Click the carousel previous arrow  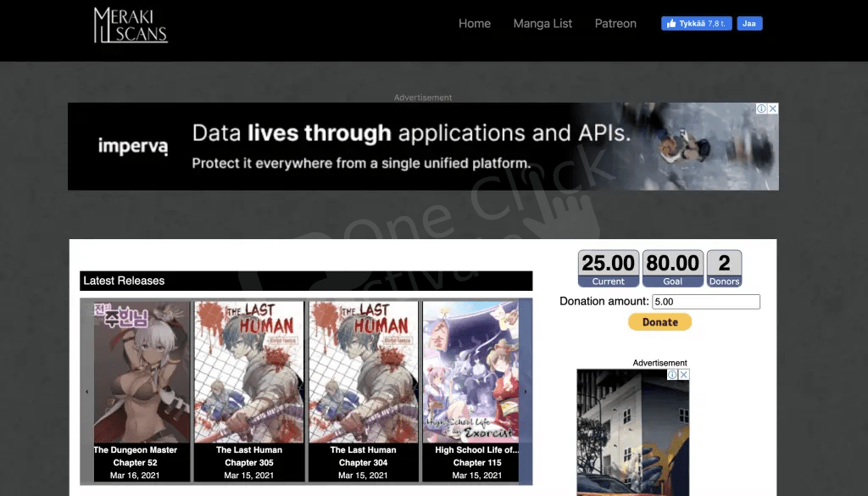tap(87, 392)
